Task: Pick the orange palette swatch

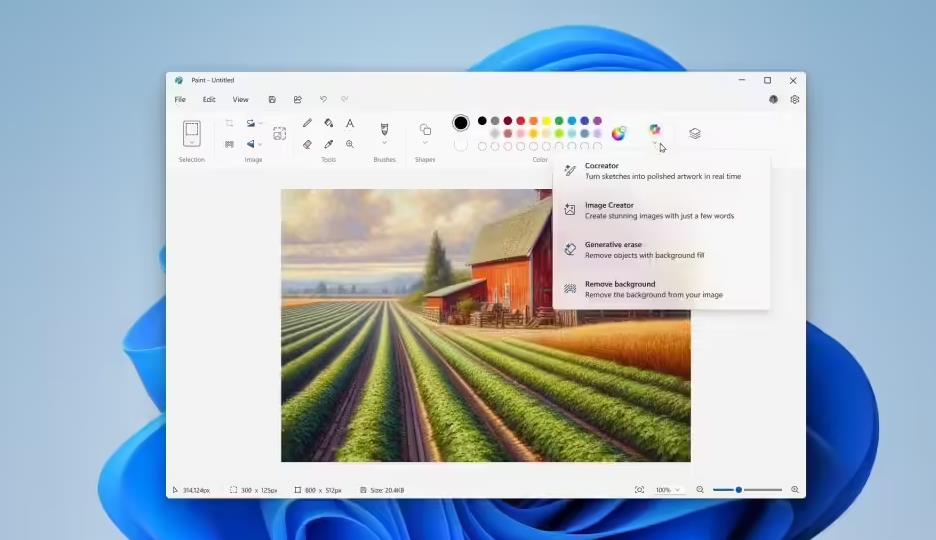Action: 533,121
